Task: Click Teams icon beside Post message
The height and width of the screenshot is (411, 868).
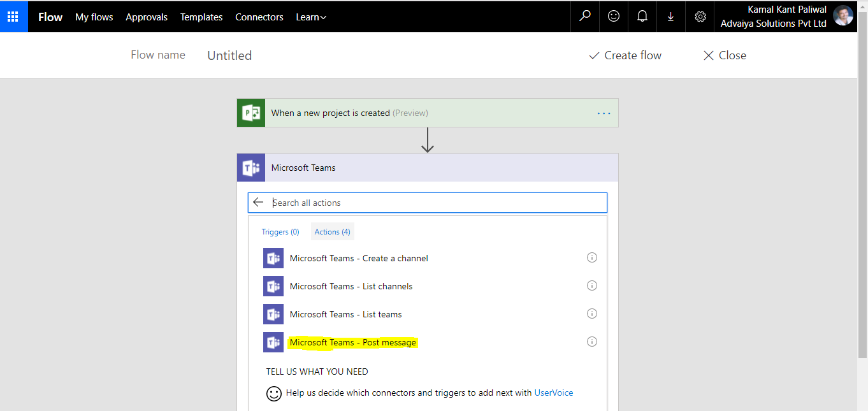Action: (x=273, y=342)
